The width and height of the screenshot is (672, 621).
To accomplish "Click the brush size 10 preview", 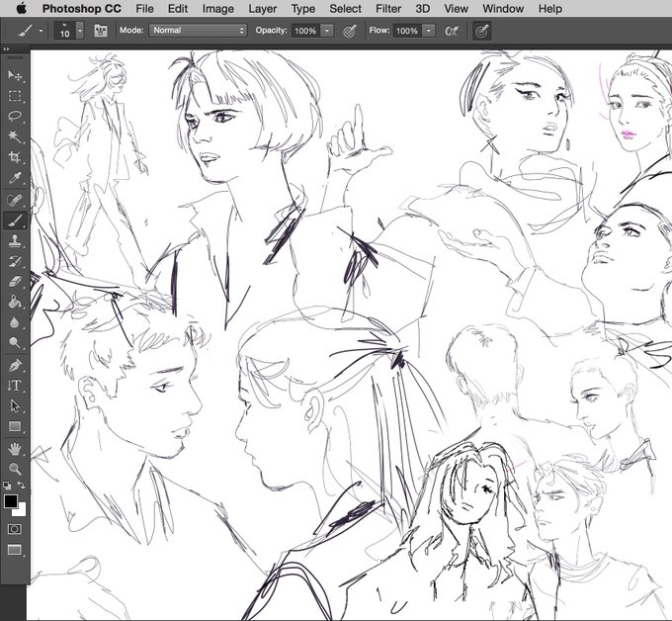I will pos(64,31).
